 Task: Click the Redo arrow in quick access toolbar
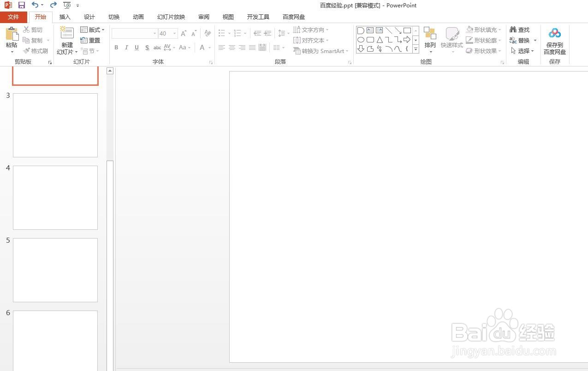pyautogui.click(x=53, y=5)
